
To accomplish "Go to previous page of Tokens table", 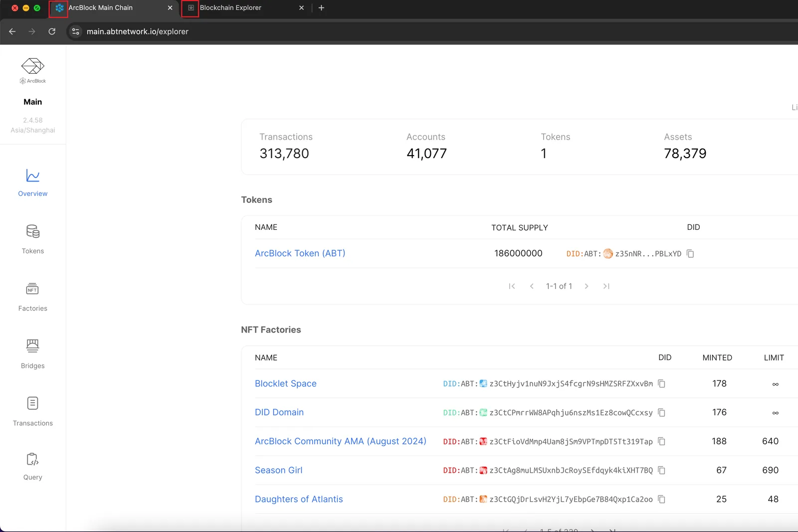I will (532, 286).
